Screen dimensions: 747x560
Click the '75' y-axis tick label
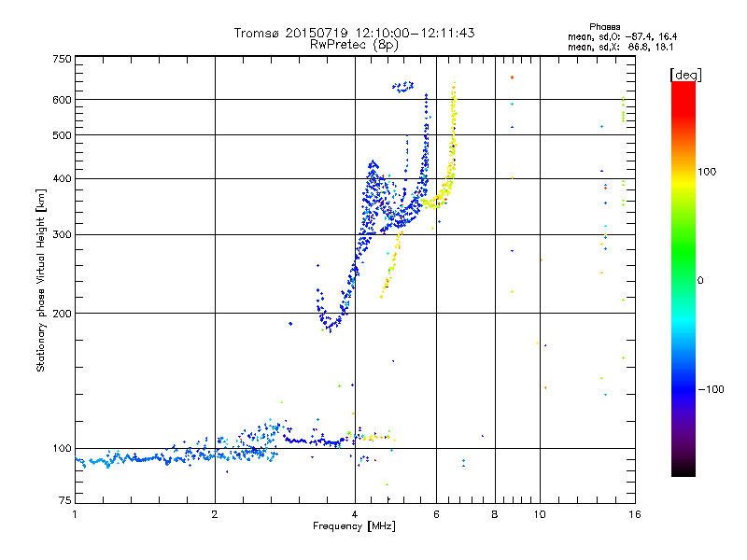tap(65, 500)
